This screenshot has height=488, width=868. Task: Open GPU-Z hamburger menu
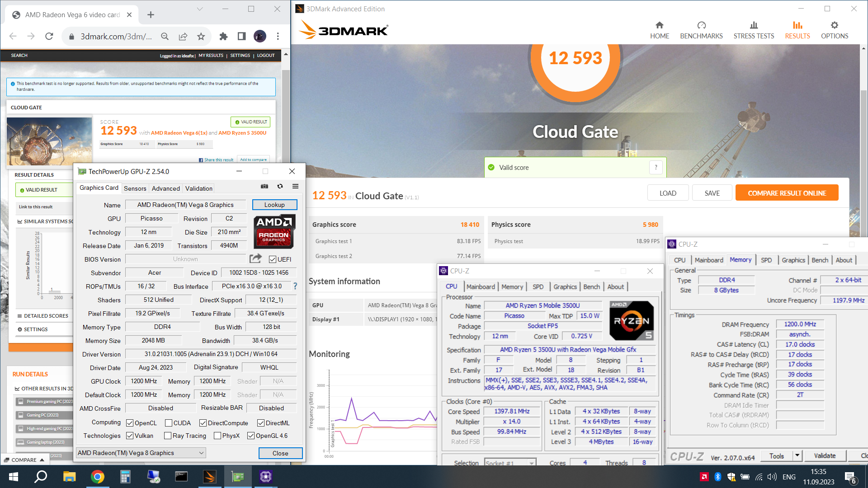click(295, 187)
